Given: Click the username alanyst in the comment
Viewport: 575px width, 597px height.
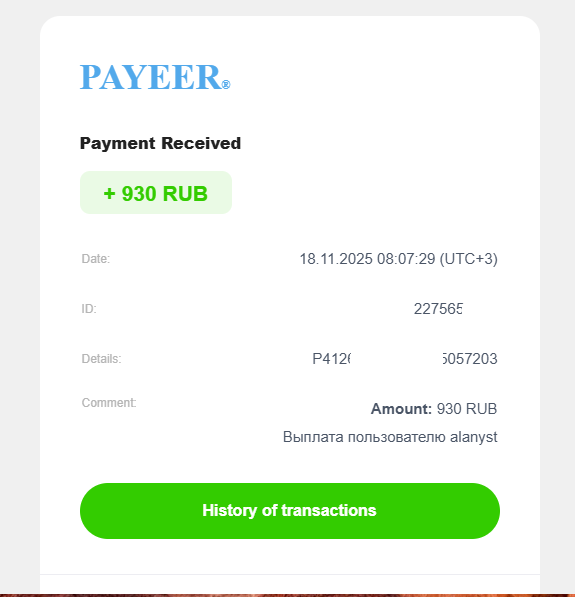Looking at the screenshot, I should point(474,437).
